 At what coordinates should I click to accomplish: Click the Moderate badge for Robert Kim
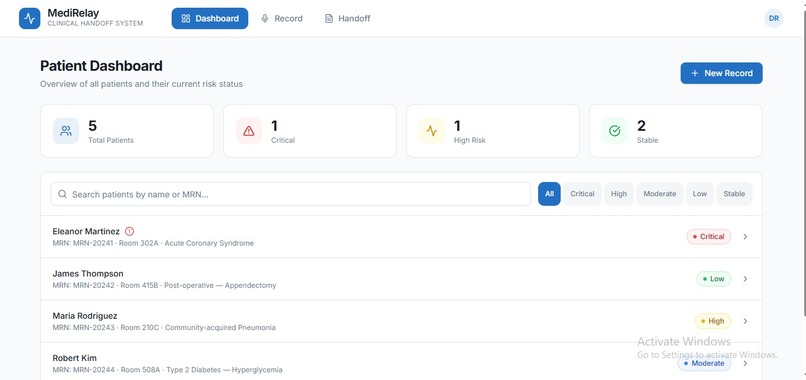tap(704, 363)
